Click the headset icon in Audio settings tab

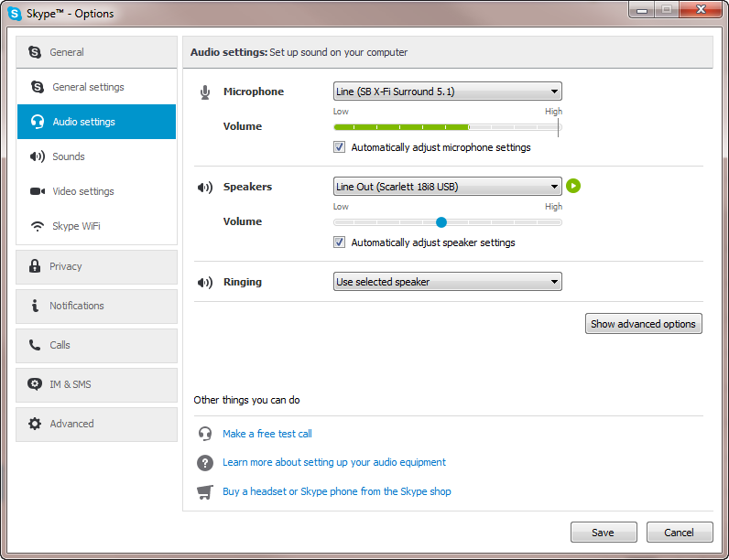click(x=38, y=122)
